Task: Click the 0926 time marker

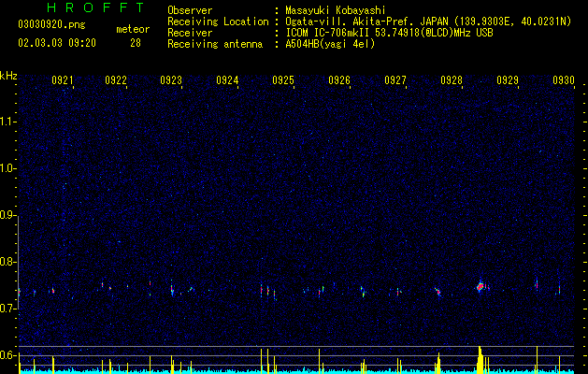Action: [339, 80]
